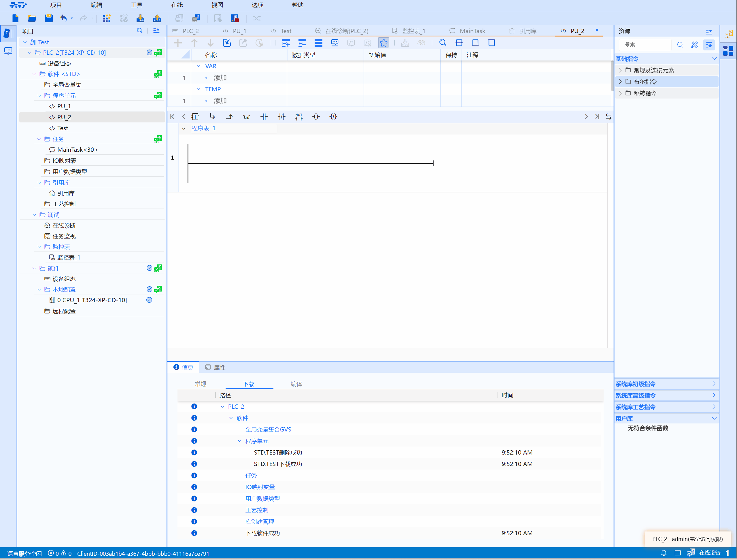The image size is (737, 560).
Task: Insert a normally open contact
Action: click(264, 117)
